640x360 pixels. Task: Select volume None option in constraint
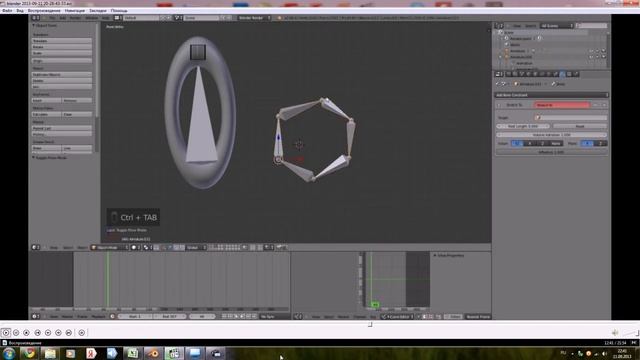click(556, 144)
